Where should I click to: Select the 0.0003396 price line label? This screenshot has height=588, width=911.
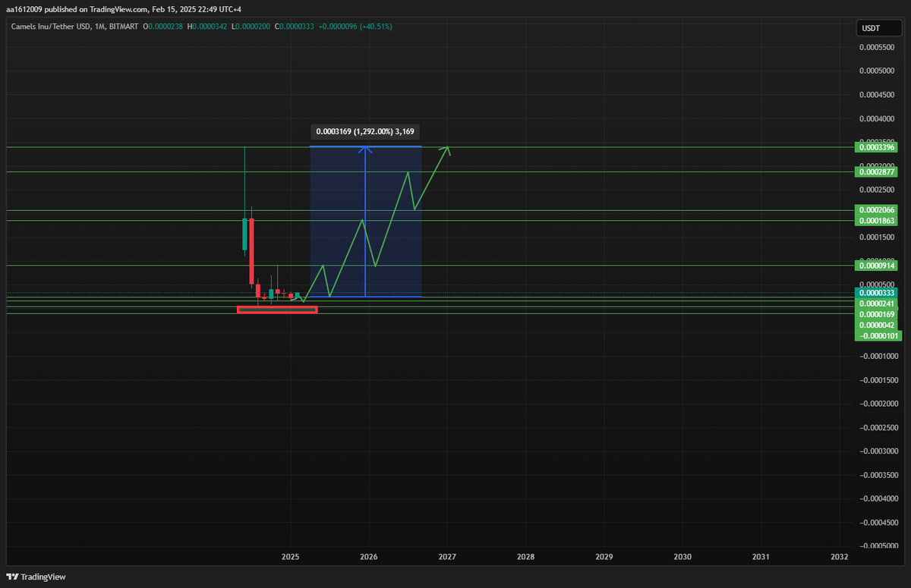pyautogui.click(x=877, y=147)
